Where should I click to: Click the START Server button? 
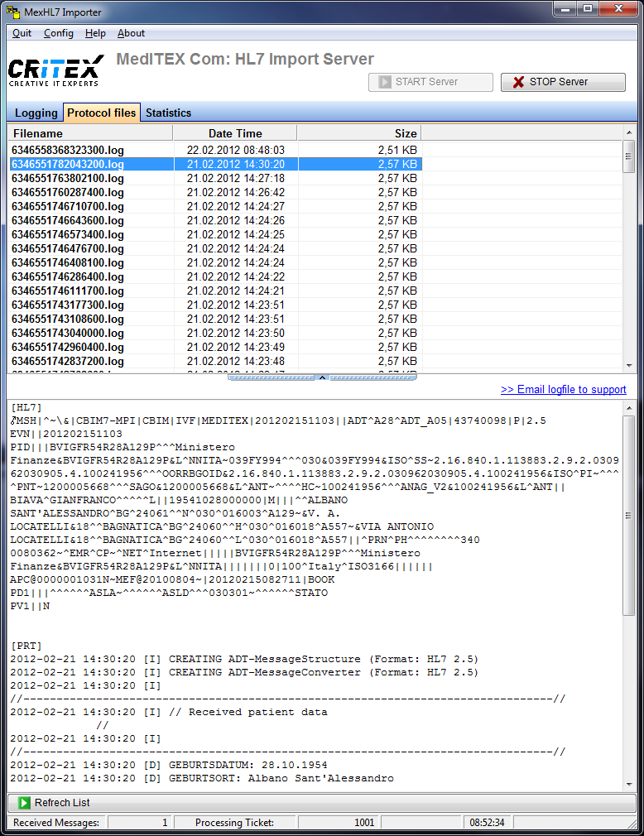pyautogui.click(x=430, y=82)
